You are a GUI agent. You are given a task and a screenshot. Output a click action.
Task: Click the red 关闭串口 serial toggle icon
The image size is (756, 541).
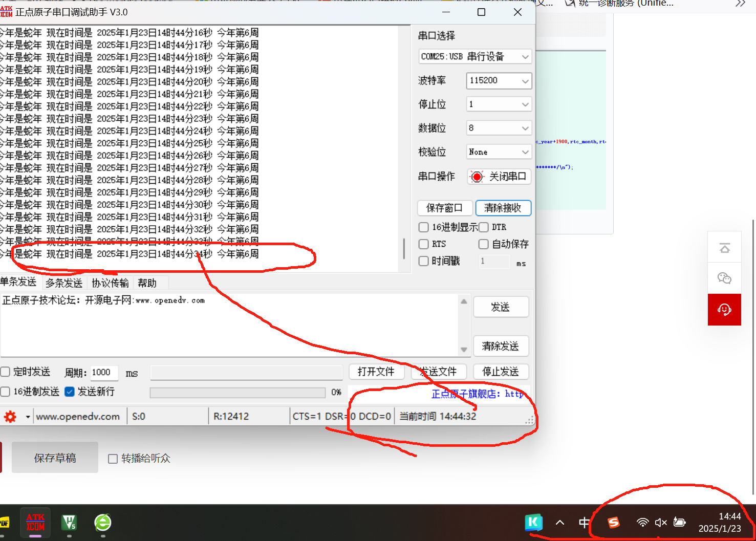pyautogui.click(x=477, y=176)
